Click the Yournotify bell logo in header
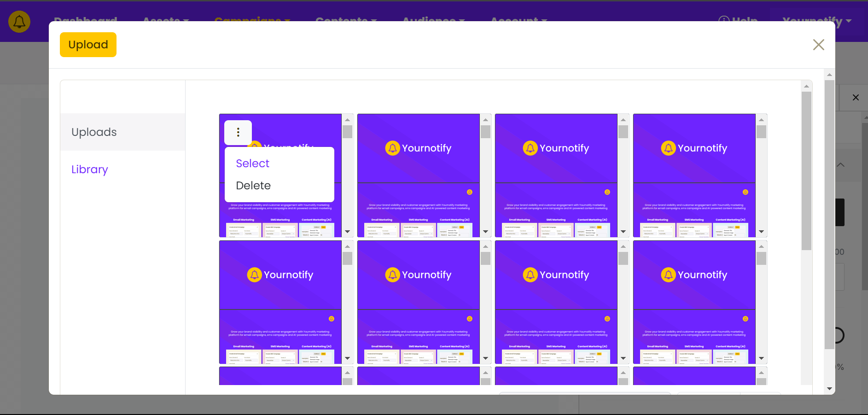 click(19, 21)
